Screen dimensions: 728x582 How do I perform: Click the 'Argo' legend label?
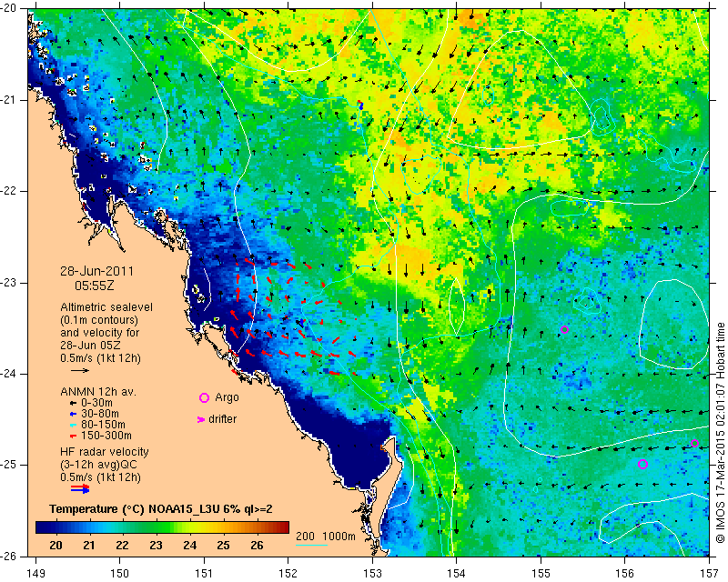click(x=227, y=397)
